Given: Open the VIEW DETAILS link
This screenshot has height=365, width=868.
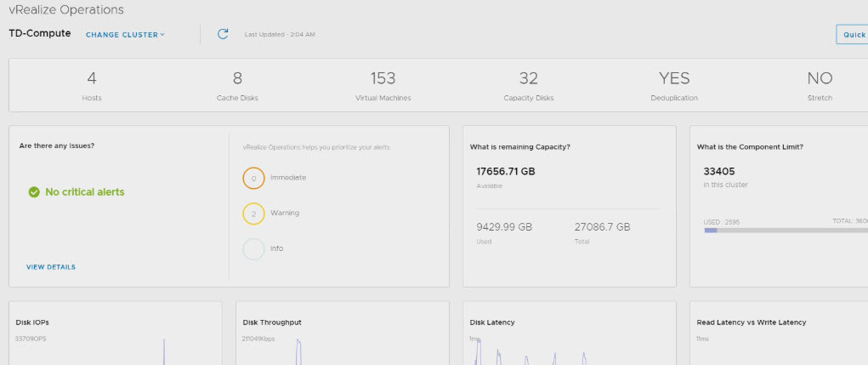Looking at the screenshot, I should [x=51, y=267].
